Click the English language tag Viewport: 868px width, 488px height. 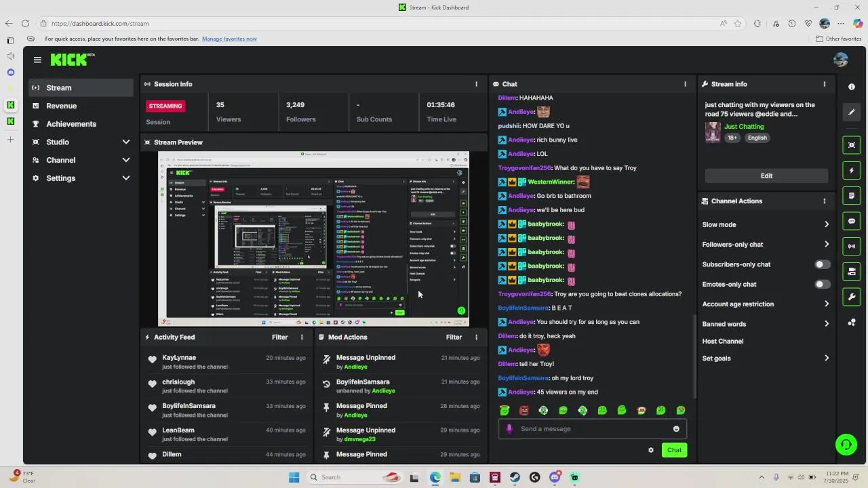(757, 138)
